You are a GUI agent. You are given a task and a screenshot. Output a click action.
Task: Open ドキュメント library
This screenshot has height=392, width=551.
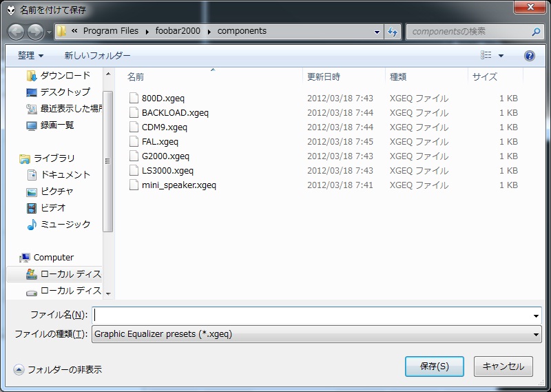pyautogui.click(x=59, y=175)
